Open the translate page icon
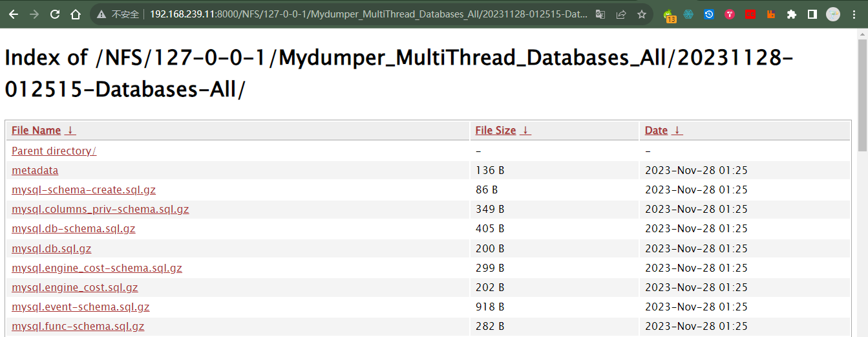 (600, 14)
